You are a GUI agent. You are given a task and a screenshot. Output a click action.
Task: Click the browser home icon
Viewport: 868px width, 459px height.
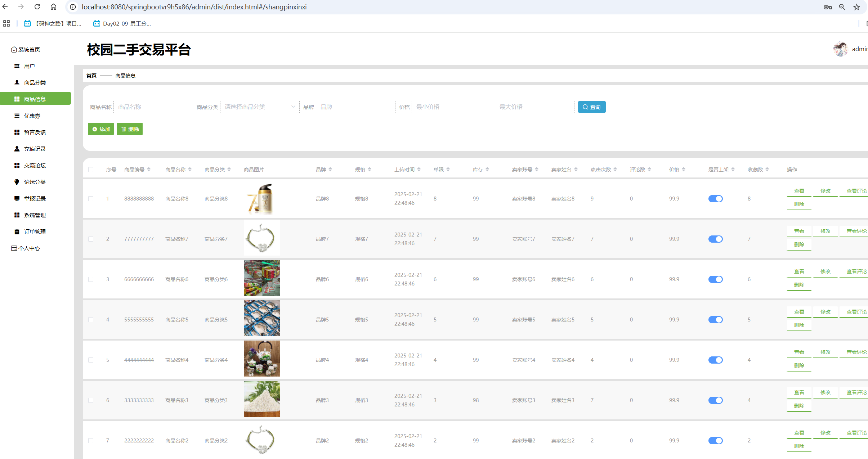(53, 7)
